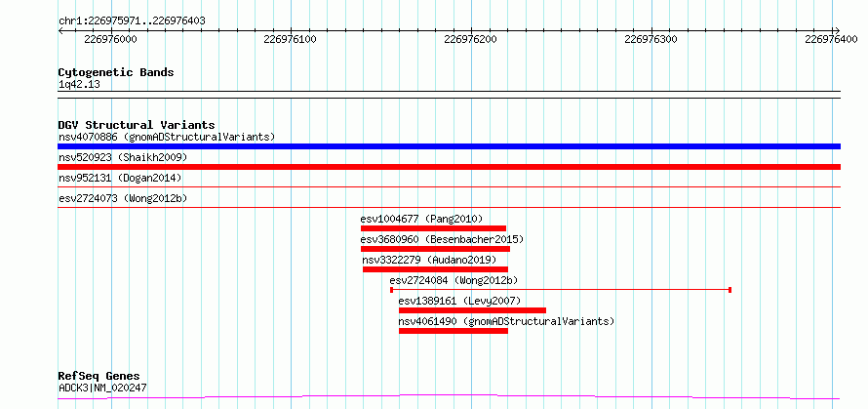Image resolution: width=868 pixels, height=409 pixels.
Task: Click the right arrowhead of the ruler
Action: (x=837, y=30)
